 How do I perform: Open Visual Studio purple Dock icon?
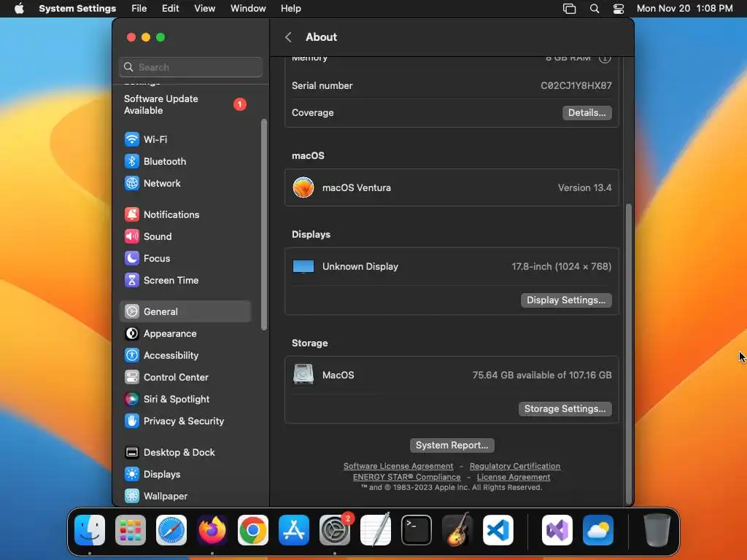tap(557, 530)
